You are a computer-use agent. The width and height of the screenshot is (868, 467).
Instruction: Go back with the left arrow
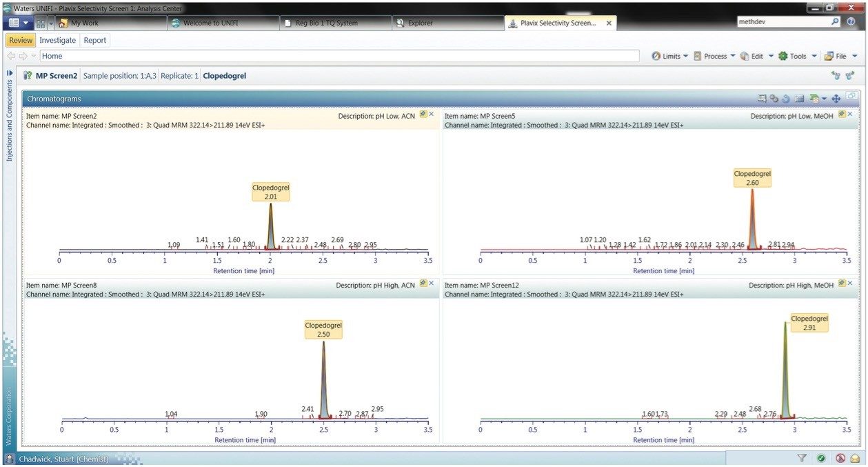pyautogui.click(x=11, y=56)
